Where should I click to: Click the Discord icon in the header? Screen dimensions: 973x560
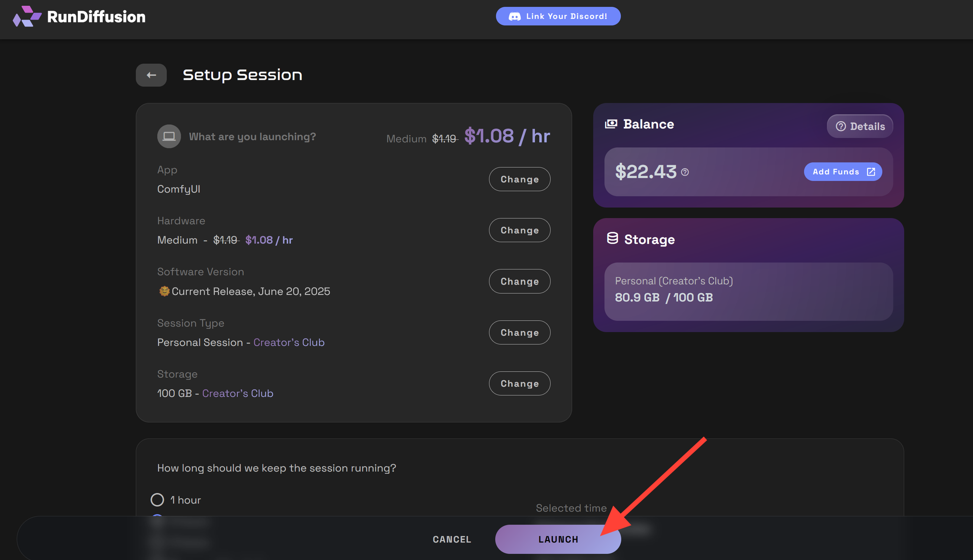(x=515, y=17)
